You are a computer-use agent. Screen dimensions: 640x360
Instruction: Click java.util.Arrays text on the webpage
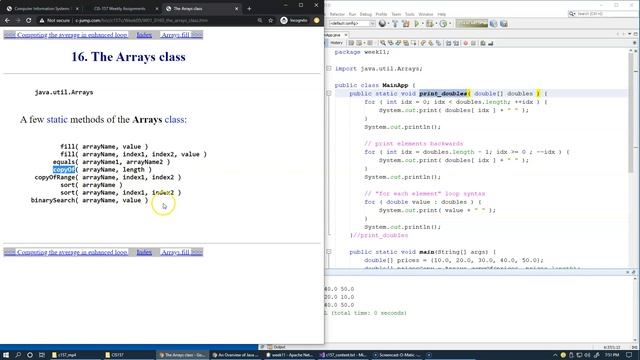pyautogui.click(x=64, y=92)
